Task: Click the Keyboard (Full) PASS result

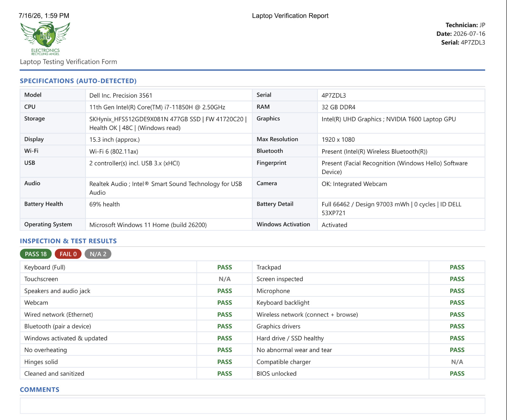Action: 225,267
